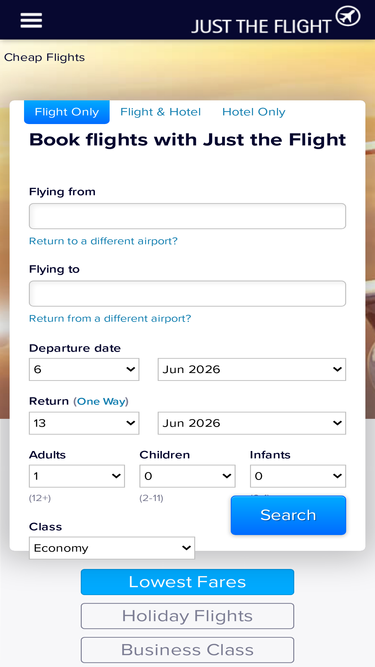Switch to the Flight & Hotel tab

[160, 112]
